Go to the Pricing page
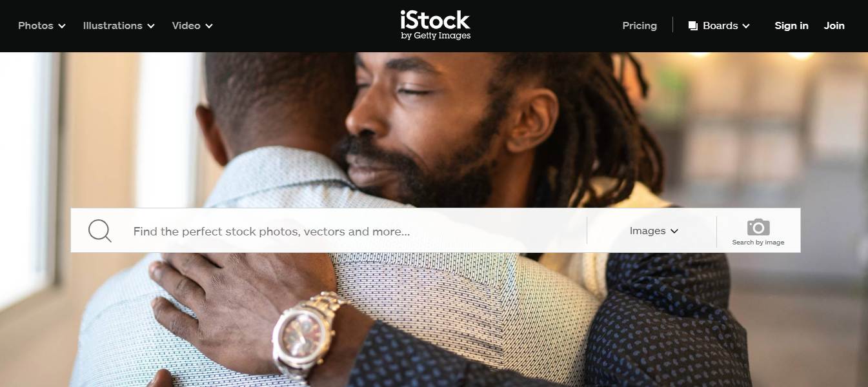This screenshot has height=387, width=868. [x=640, y=26]
